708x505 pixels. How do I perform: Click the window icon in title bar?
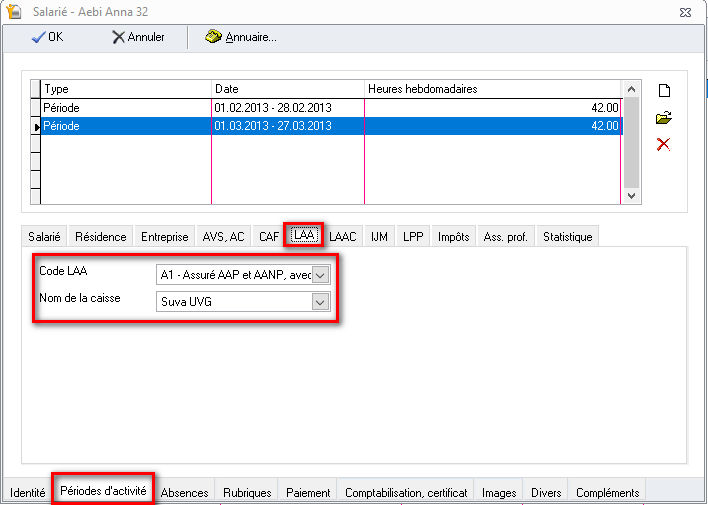tap(14, 11)
